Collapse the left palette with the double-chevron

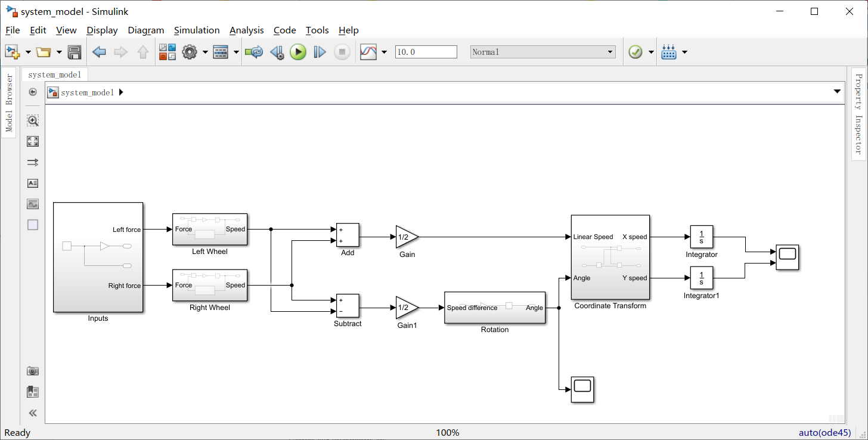33,413
